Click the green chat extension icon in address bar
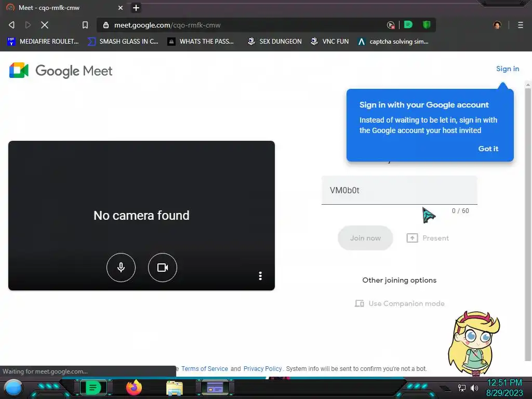The image size is (532, 399). pos(408,24)
